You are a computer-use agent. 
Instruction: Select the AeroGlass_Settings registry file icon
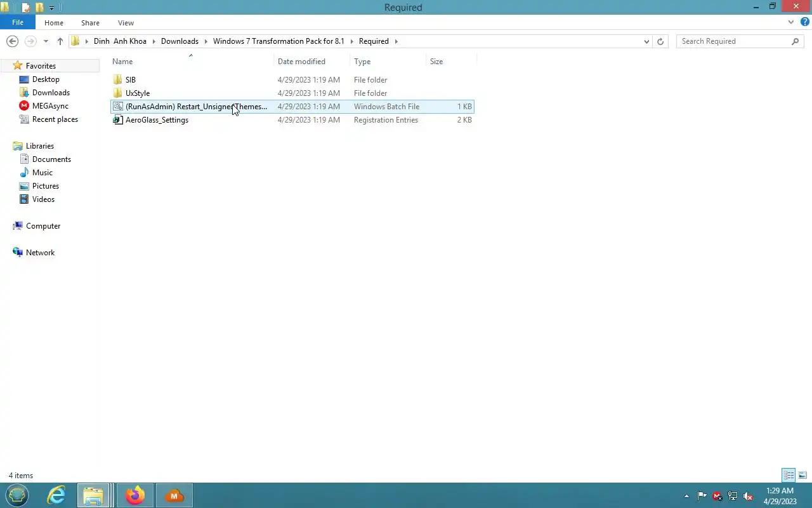[117, 120]
